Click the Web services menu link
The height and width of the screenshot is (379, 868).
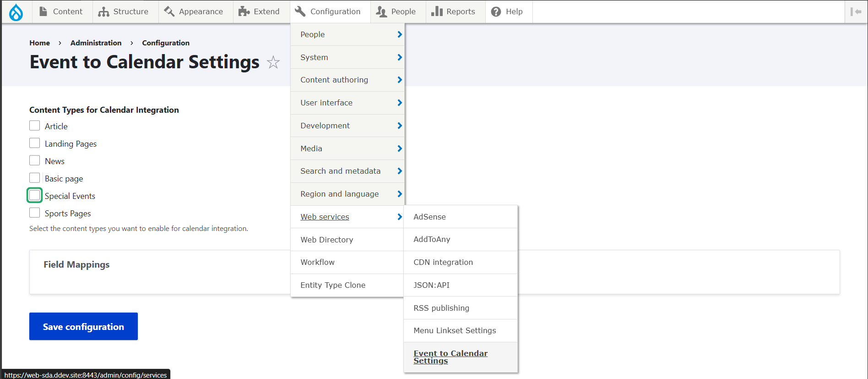click(x=325, y=217)
